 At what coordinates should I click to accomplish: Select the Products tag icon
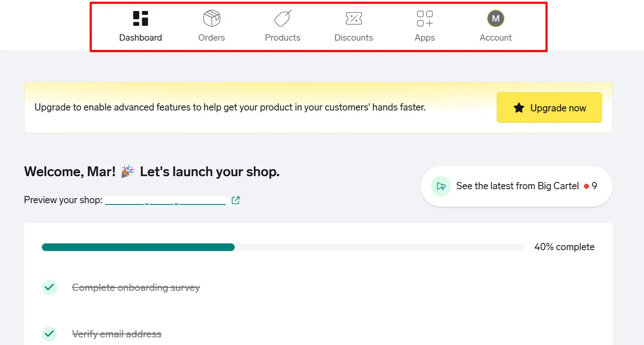point(282,19)
